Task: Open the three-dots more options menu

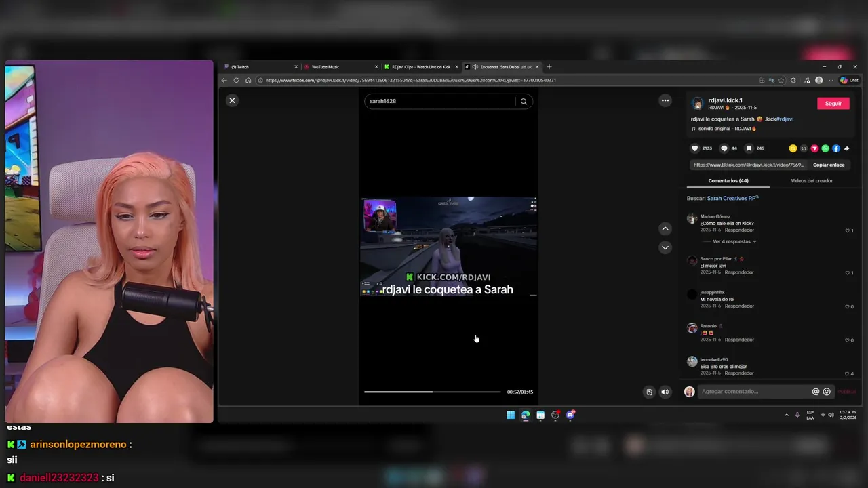Action: pyautogui.click(x=665, y=100)
